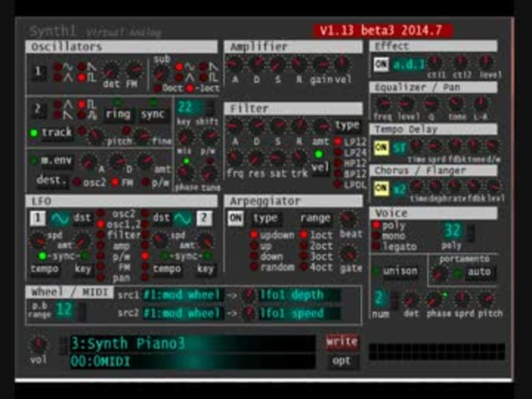
Task: Click the filter type button
Action: [x=347, y=125]
